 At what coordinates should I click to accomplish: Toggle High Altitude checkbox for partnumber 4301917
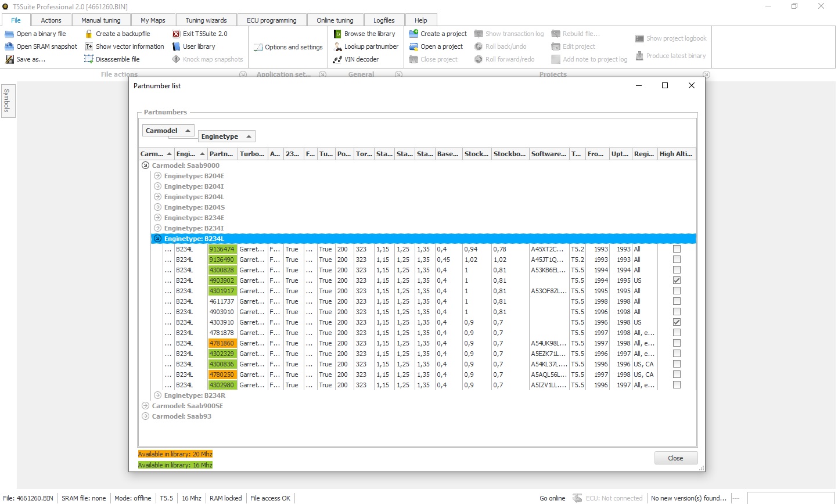coord(677,291)
